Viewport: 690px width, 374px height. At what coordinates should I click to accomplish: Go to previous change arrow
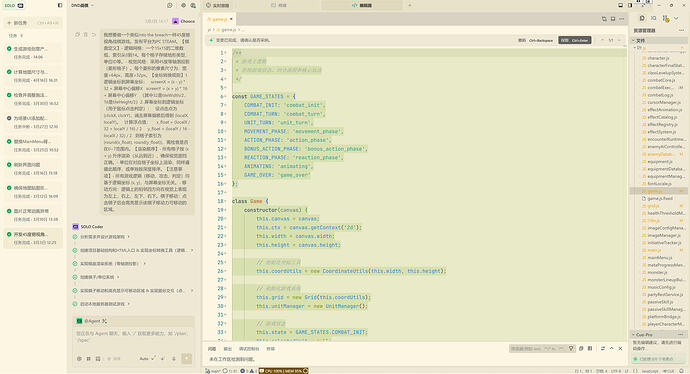coord(602,40)
